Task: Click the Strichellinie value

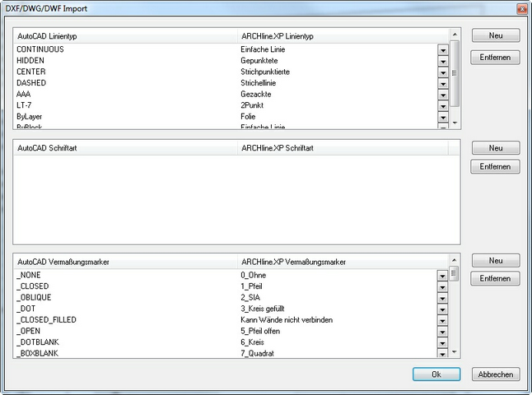Action: (x=259, y=83)
